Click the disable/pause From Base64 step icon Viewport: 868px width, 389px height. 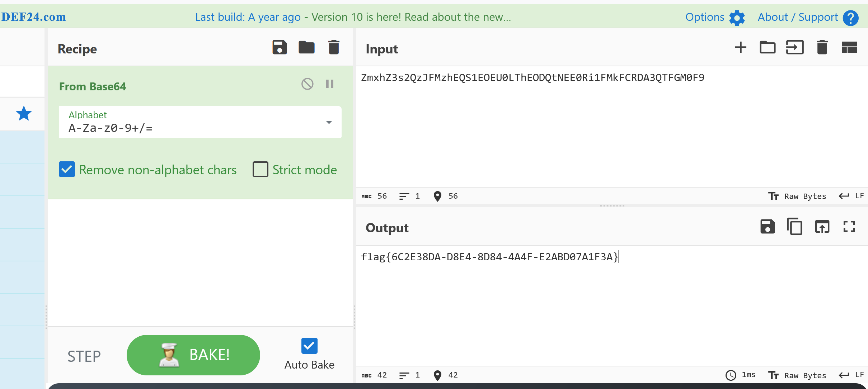pyautogui.click(x=307, y=84)
